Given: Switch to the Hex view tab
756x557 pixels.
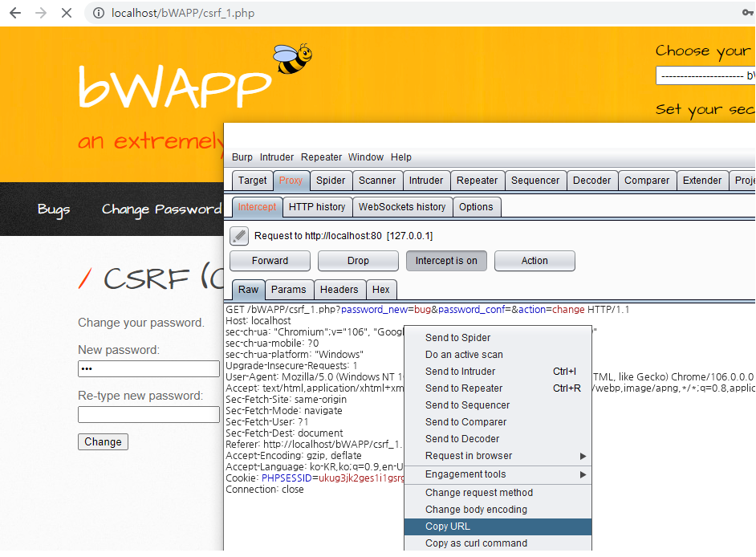Looking at the screenshot, I should (x=381, y=290).
